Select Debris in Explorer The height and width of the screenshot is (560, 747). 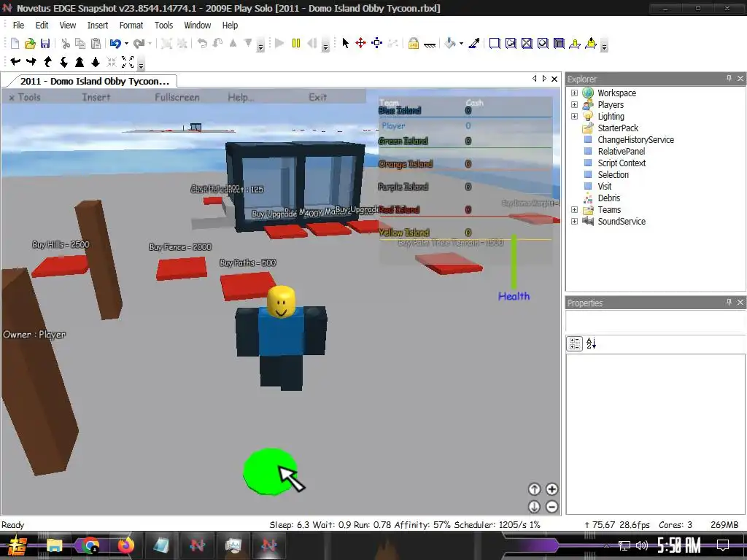tap(609, 198)
